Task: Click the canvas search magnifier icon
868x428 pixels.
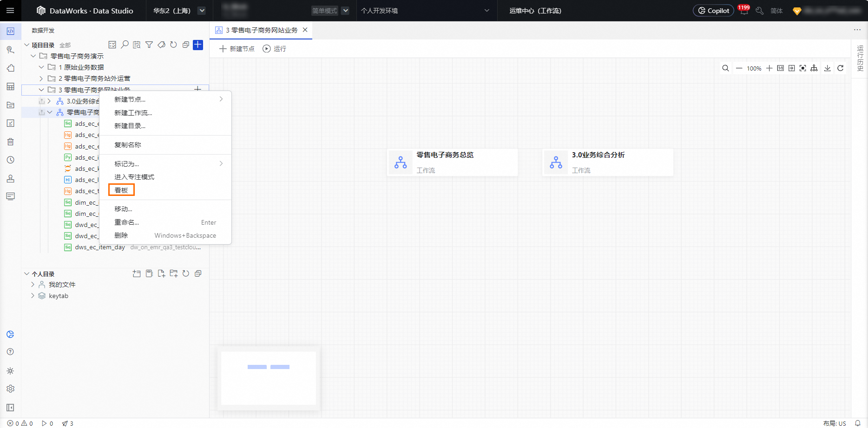Action: [x=725, y=68]
